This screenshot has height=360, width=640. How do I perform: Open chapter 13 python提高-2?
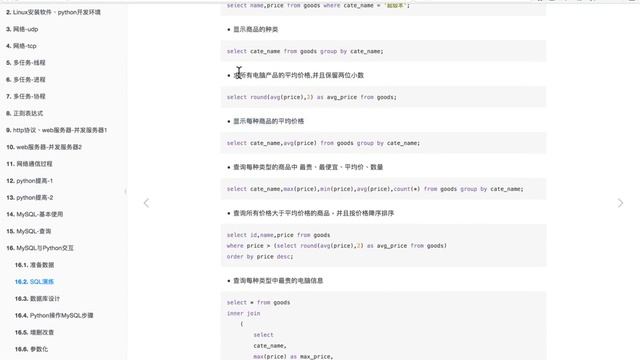pyautogui.click(x=30, y=197)
